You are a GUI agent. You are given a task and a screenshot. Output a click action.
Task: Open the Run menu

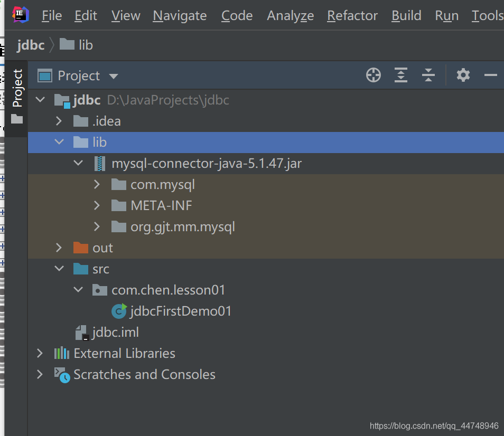tap(447, 15)
